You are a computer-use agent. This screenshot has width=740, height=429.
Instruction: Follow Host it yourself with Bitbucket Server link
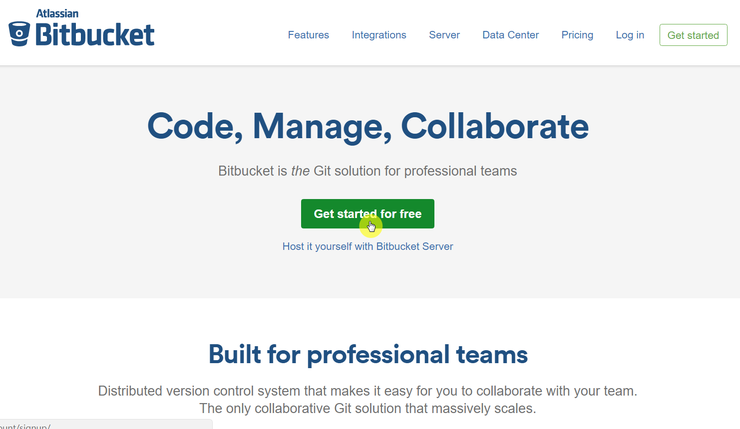(368, 246)
